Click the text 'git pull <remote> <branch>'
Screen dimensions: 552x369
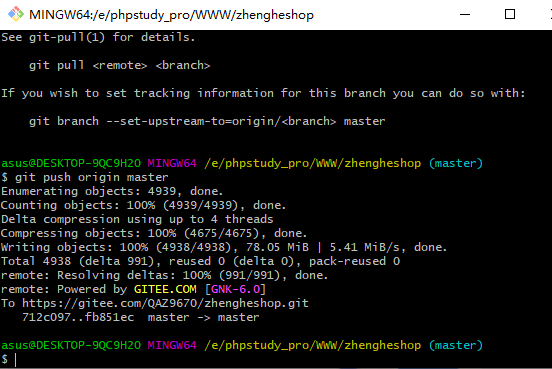click(119, 65)
